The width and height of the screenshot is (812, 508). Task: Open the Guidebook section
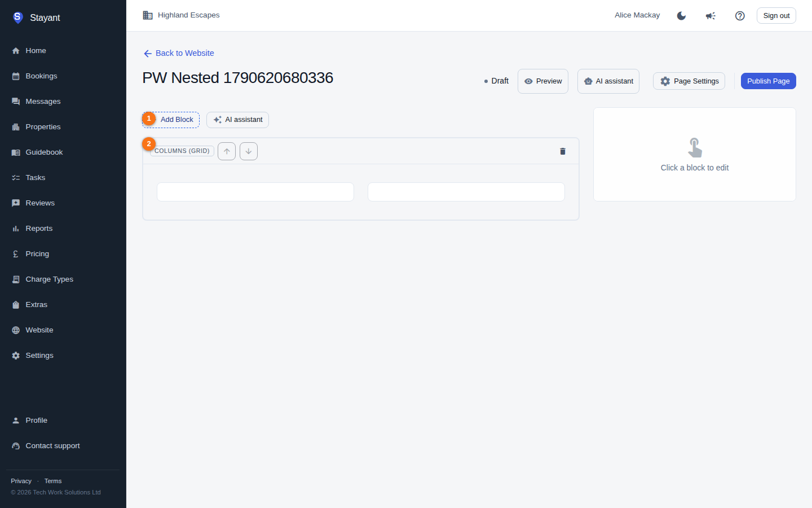[x=63, y=152]
